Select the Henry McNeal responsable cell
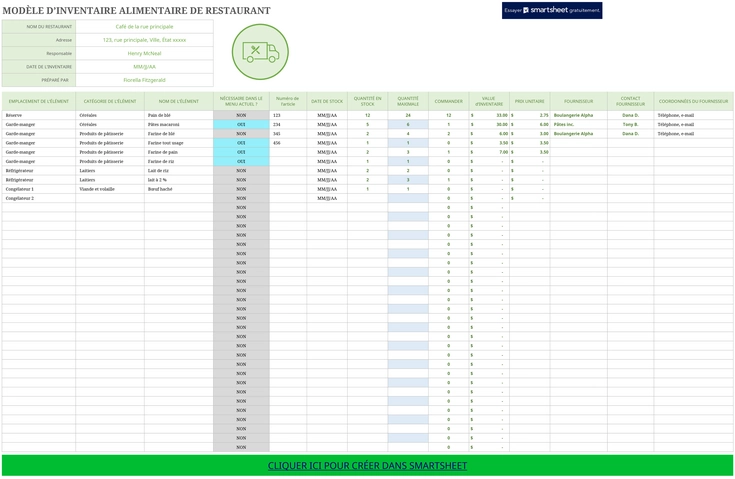This screenshot has height=479, width=735. click(x=144, y=53)
